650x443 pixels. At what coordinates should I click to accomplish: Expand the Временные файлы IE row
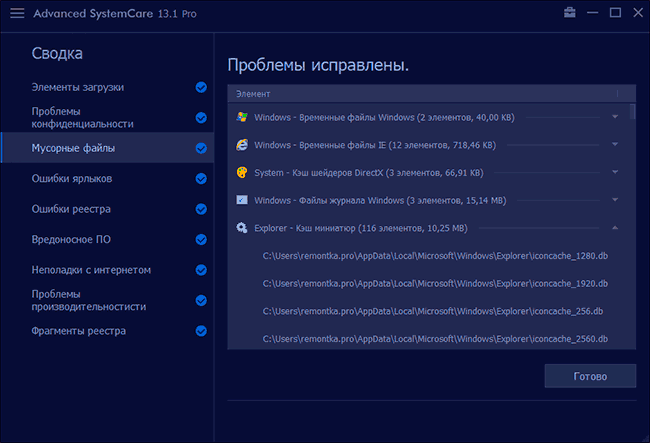(615, 144)
